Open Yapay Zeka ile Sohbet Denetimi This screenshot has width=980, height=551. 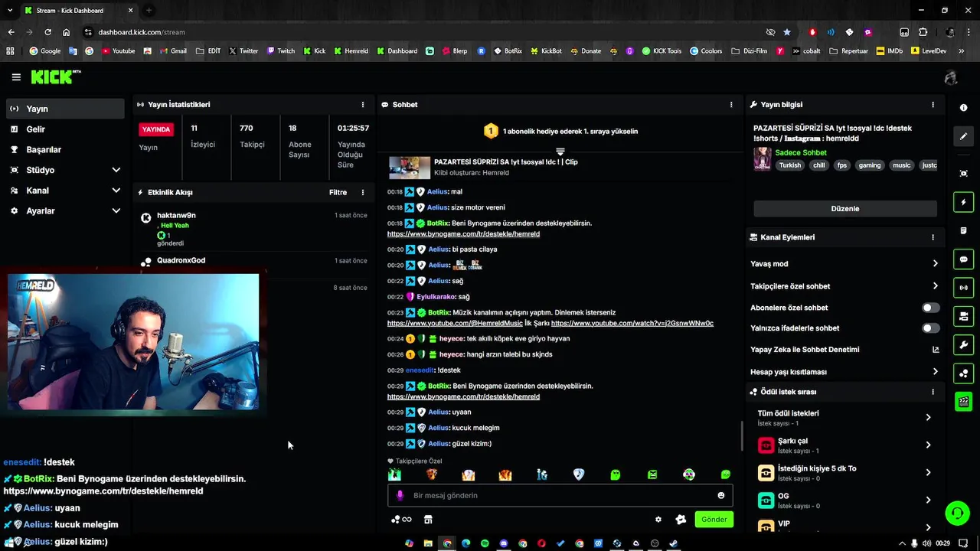pos(845,350)
